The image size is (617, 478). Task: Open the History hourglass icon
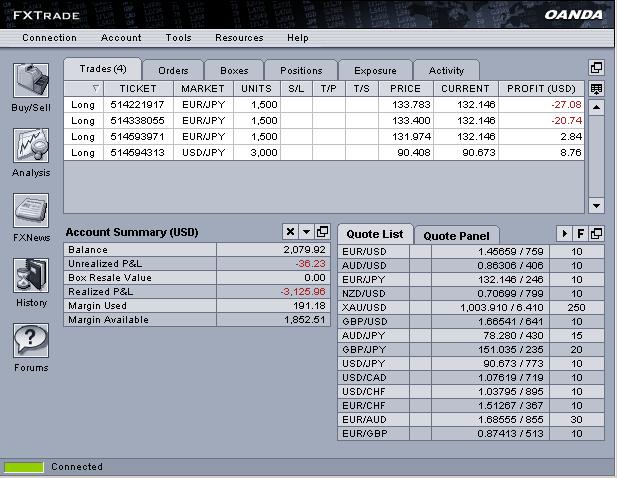point(31,275)
